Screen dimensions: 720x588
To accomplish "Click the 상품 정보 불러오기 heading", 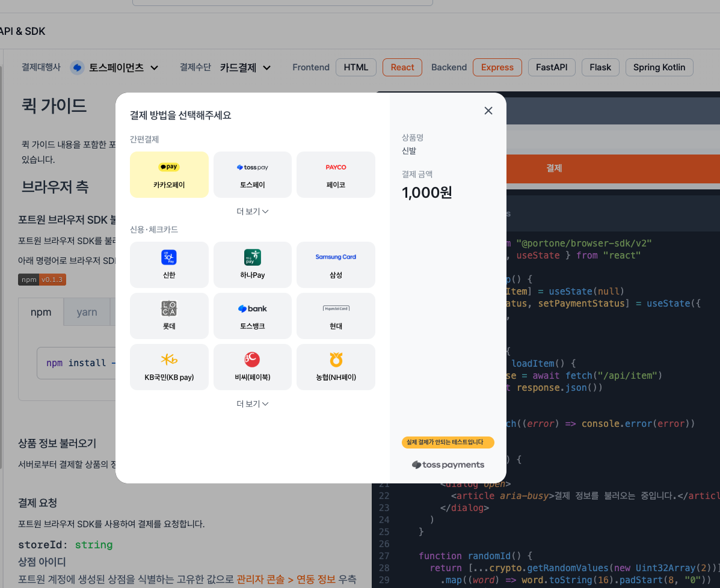I will tap(57, 444).
